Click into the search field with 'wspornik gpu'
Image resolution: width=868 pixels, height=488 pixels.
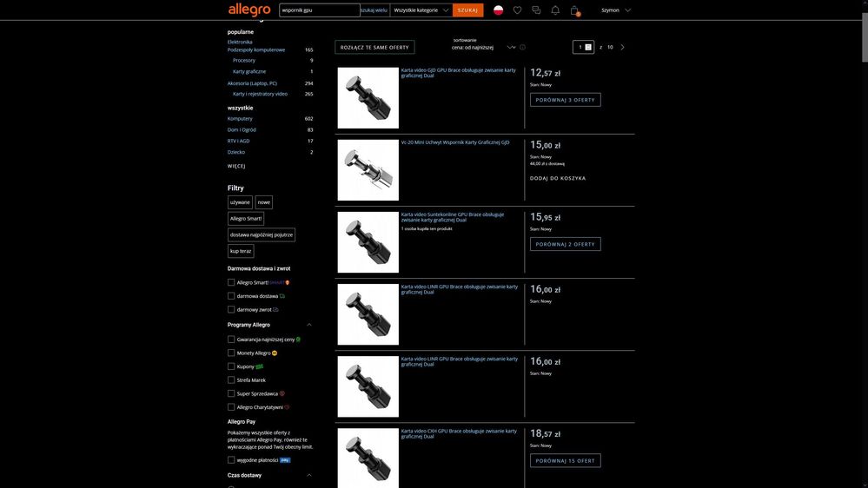pos(320,10)
